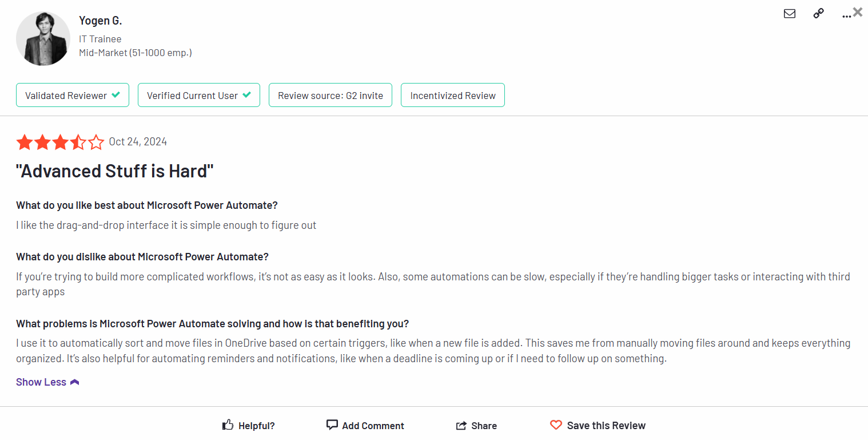The width and height of the screenshot is (868, 440).
Task: Click the envelope email icon
Action: [x=790, y=14]
